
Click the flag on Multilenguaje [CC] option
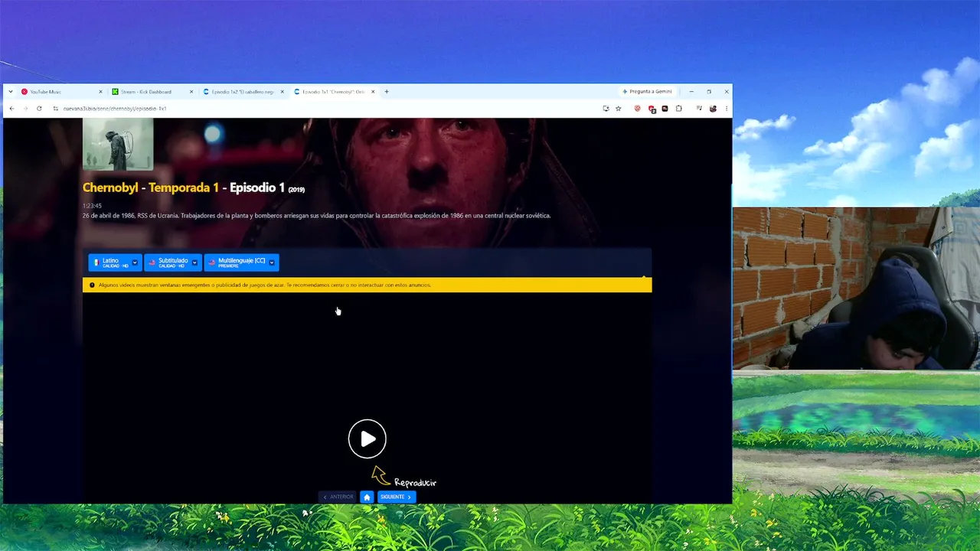[x=212, y=262]
